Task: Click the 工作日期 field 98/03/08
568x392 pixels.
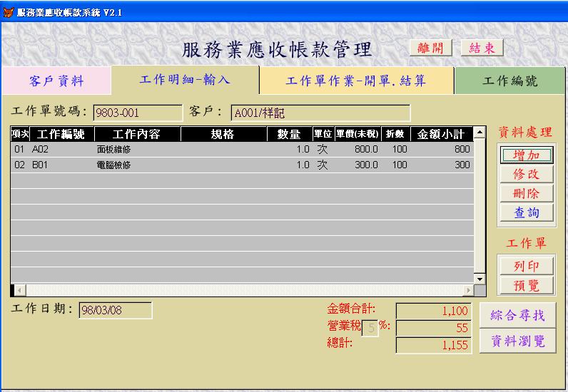Action: pos(115,310)
